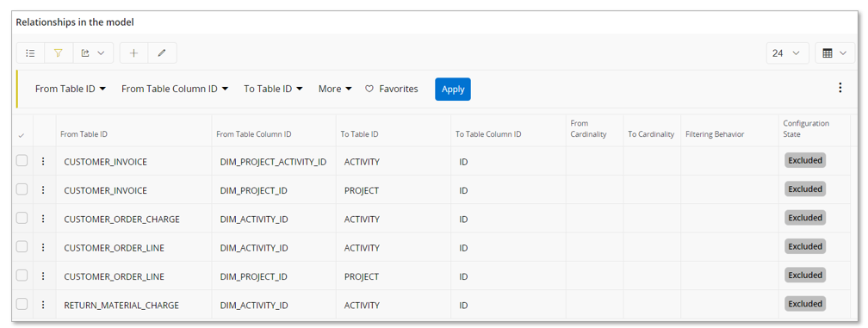This screenshot has width=868, height=328.
Task: Expand the To Table ID filter dropdown
Action: tap(273, 89)
